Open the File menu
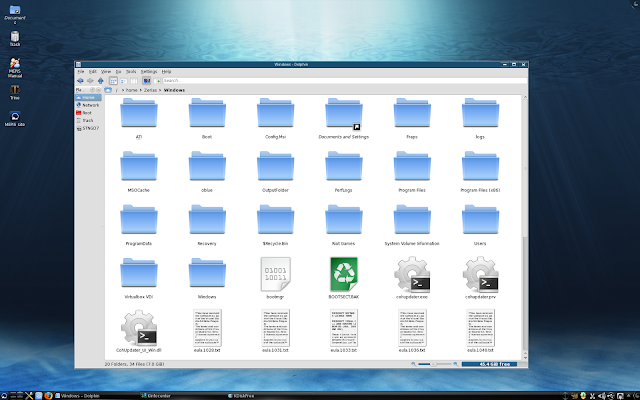Viewport: 640px width, 400px height. click(x=79, y=72)
